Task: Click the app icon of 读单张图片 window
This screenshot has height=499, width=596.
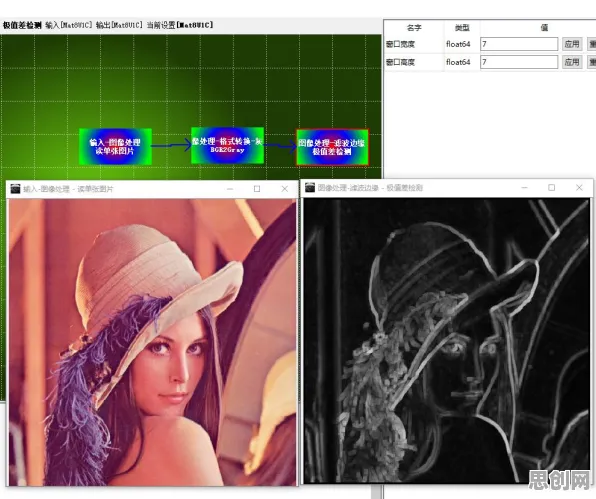Action: [15, 189]
